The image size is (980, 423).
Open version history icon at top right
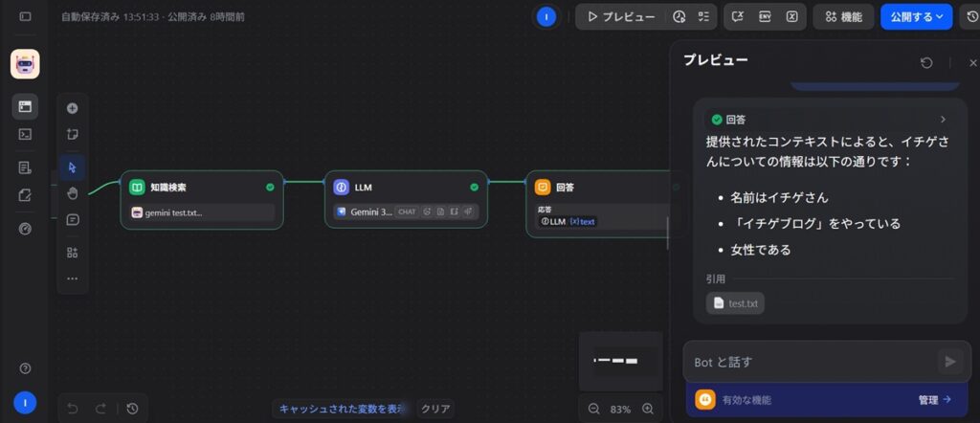point(970,17)
